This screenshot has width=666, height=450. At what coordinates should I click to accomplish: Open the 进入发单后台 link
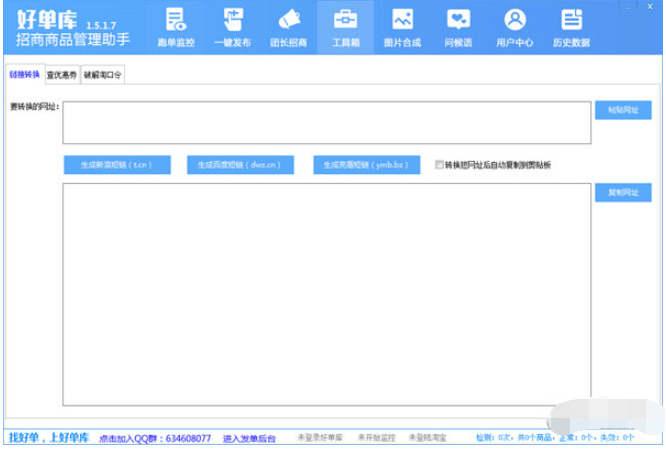pos(249,438)
